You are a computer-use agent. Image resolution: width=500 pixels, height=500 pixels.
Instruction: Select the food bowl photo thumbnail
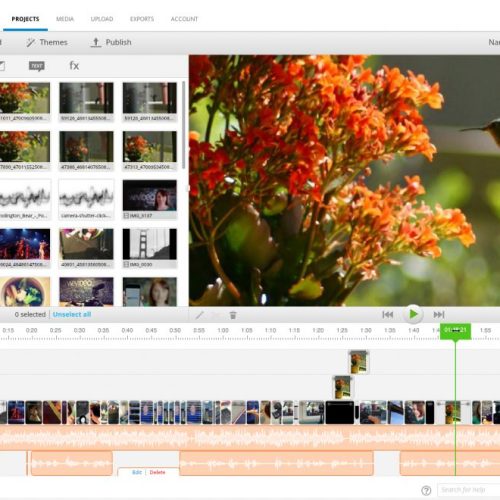pyautogui.click(x=25, y=292)
